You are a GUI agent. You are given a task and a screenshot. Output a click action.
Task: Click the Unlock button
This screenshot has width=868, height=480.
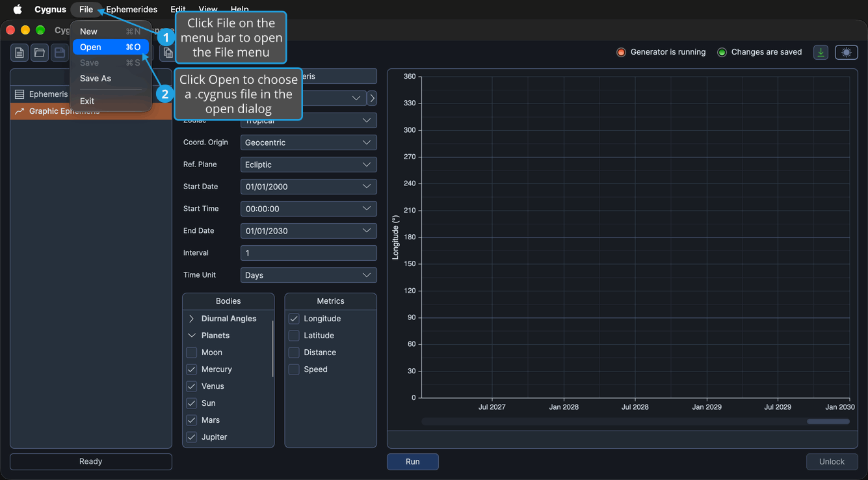pos(832,462)
